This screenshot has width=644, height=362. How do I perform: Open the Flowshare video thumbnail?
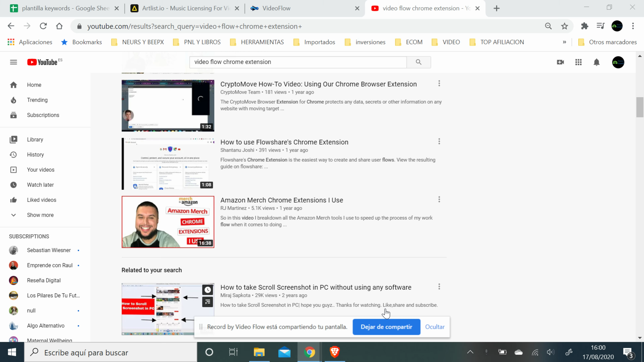(168, 164)
